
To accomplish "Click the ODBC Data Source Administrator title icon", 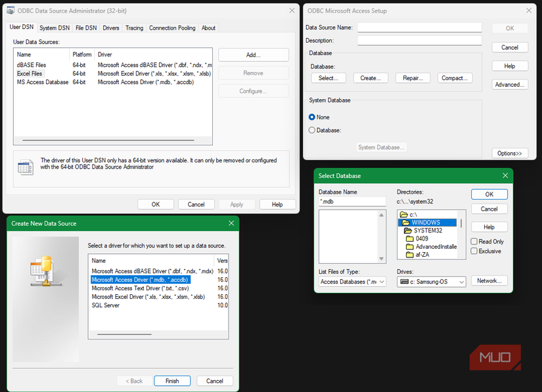I will click(11, 11).
